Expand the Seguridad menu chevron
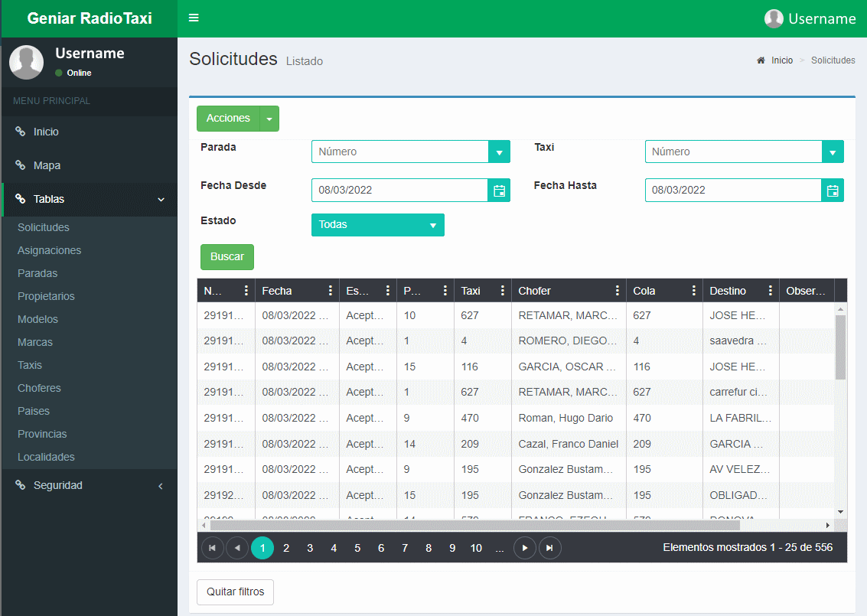The height and width of the screenshot is (616, 867). coord(161,486)
